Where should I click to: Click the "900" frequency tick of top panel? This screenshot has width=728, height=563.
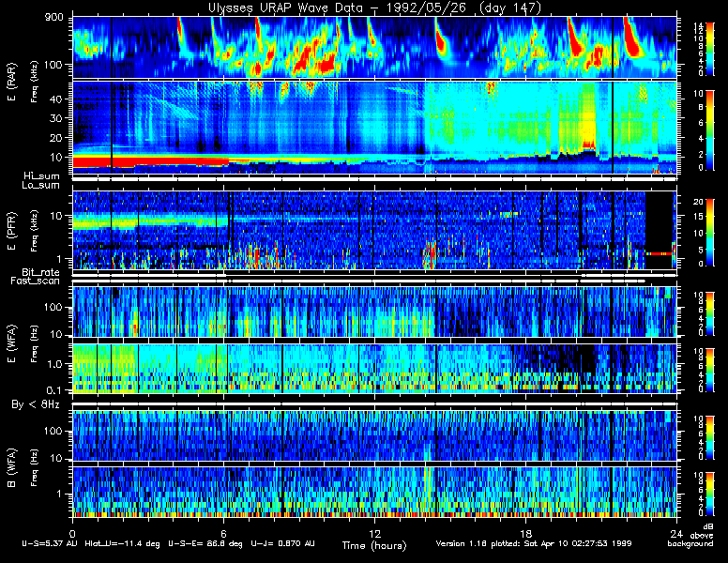point(53,18)
